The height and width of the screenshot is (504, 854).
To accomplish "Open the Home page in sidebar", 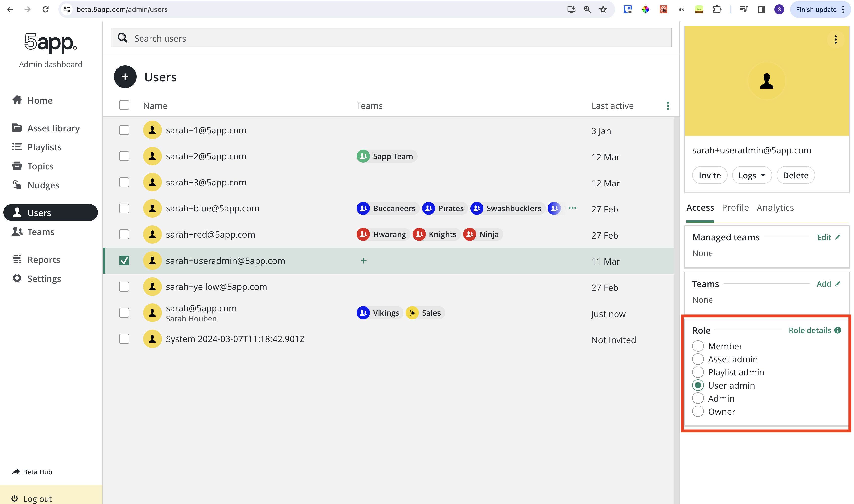I will tap(33, 101).
